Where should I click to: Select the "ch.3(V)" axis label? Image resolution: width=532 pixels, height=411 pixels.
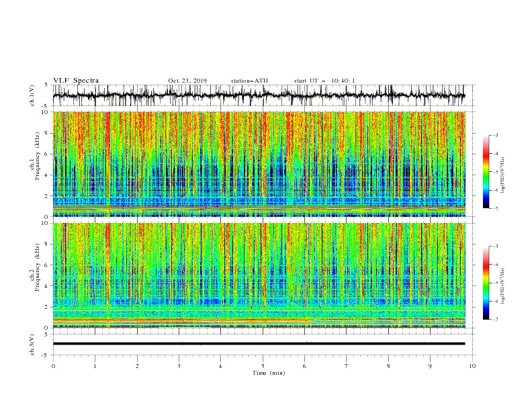32,345
